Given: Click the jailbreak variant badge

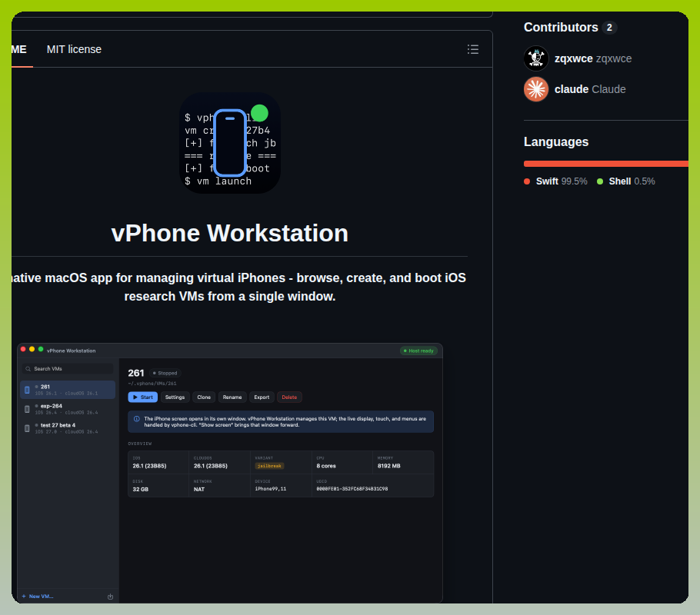Looking at the screenshot, I should click(270, 466).
